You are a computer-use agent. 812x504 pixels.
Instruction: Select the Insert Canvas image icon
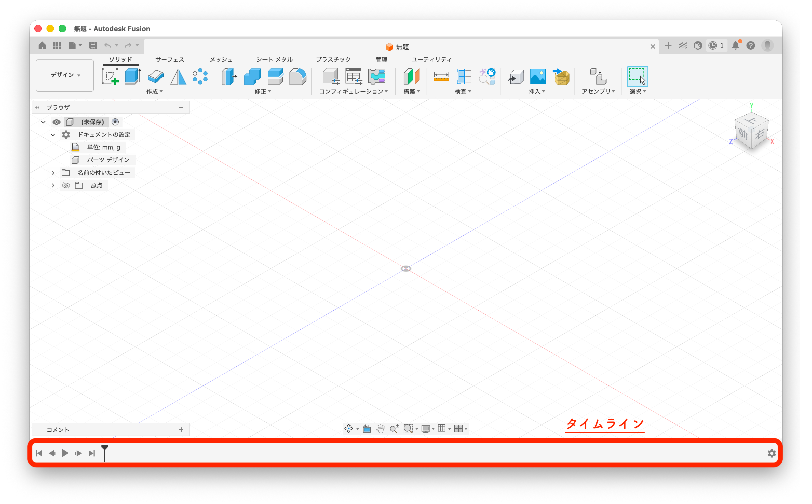538,76
